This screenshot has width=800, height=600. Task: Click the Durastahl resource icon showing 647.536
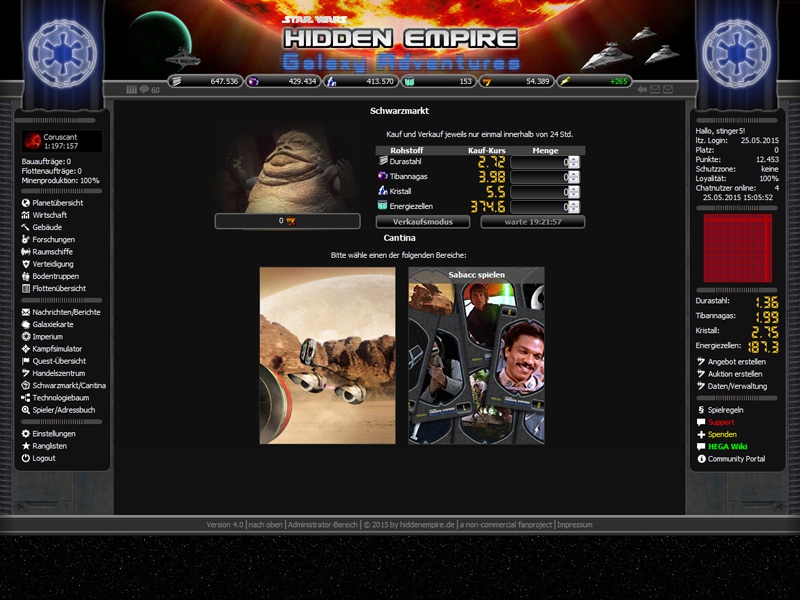point(176,81)
